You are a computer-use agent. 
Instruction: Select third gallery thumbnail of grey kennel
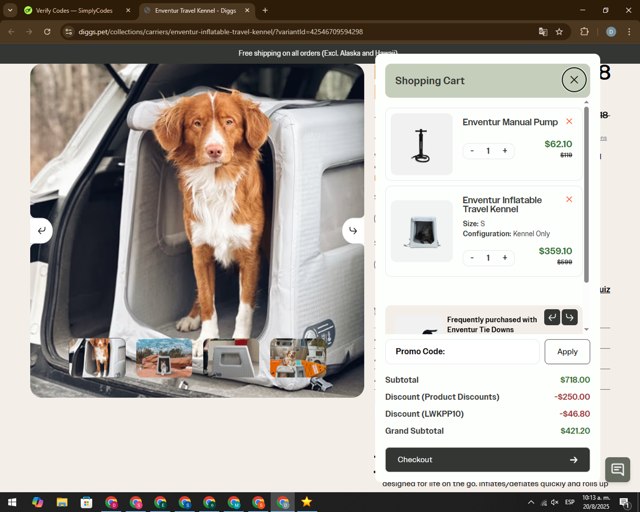tap(231, 357)
